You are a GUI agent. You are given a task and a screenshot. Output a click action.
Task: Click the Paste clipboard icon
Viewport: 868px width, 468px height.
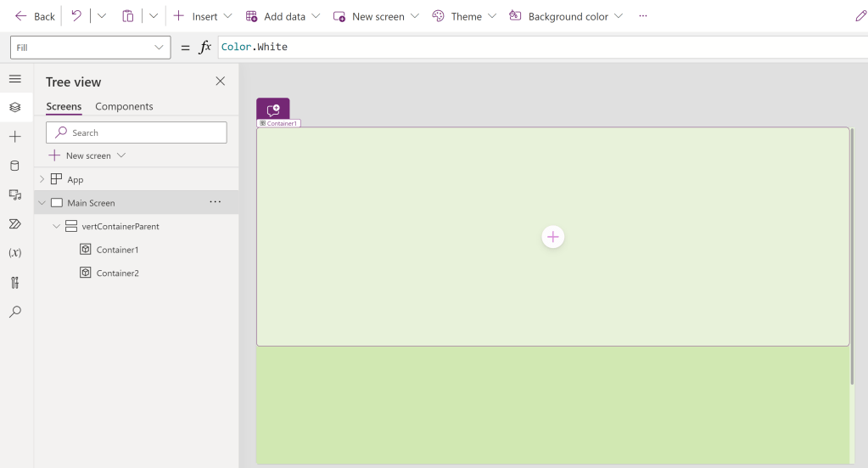point(128,16)
